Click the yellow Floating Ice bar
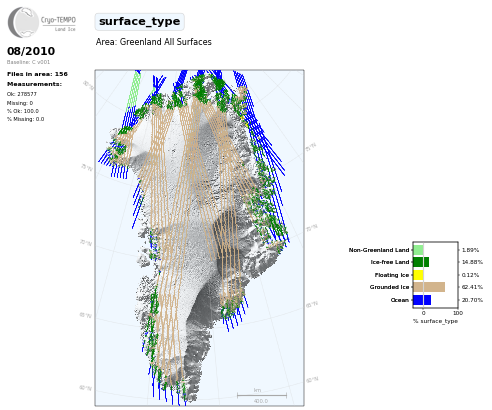Screen dimensions: 492x410 [x=418, y=275]
